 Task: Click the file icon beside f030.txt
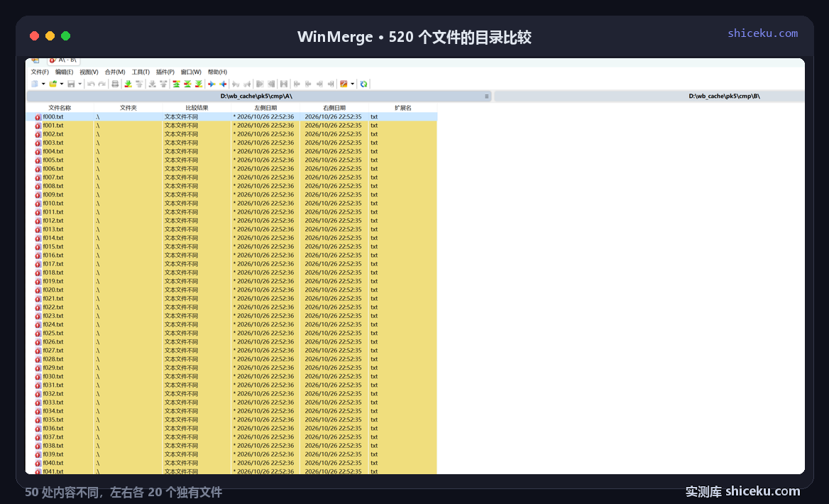click(38, 376)
